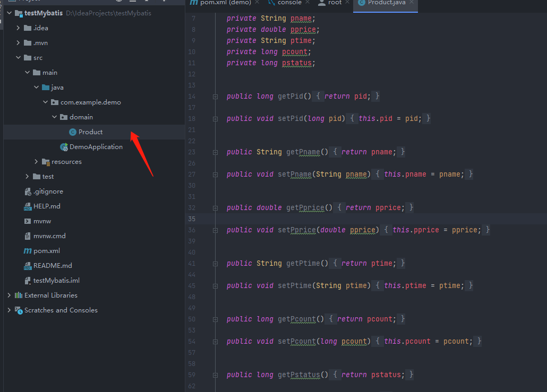
Task: Click the setPtime method name
Action: (x=294, y=286)
